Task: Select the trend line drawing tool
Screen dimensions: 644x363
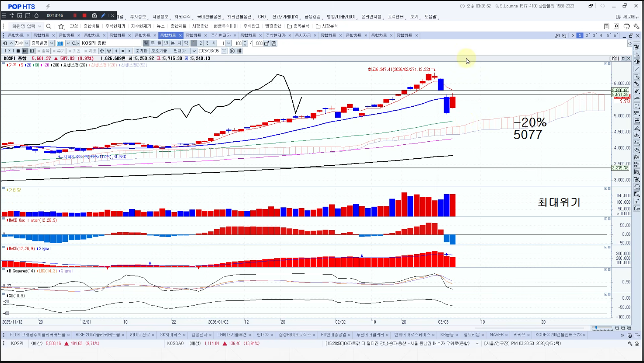Action: point(637,69)
